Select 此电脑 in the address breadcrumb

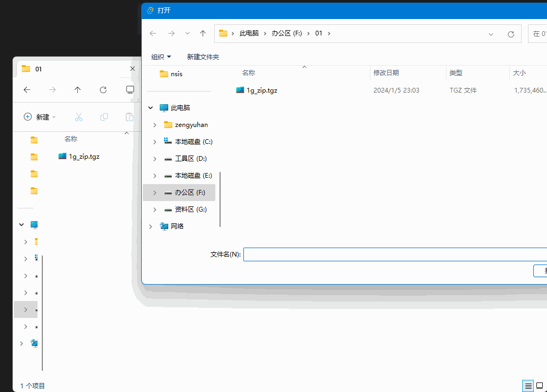click(249, 33)
